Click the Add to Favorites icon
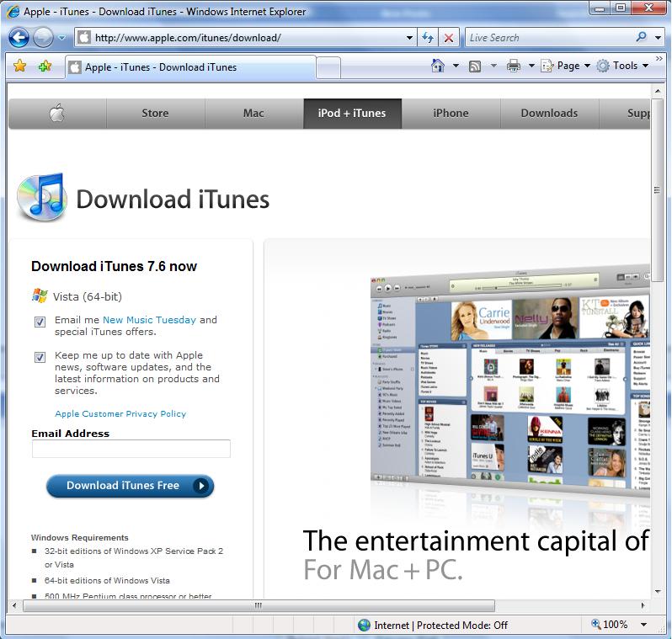 (45, 67)
